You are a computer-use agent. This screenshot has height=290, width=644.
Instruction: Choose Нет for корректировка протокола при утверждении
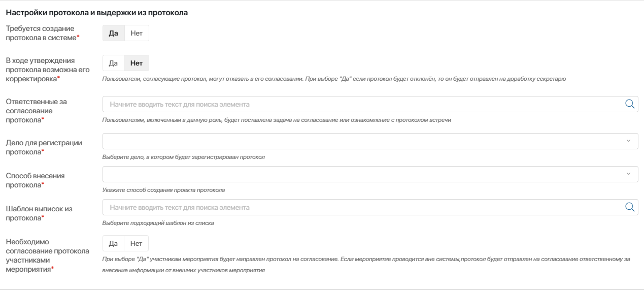[x=137, y=63]
